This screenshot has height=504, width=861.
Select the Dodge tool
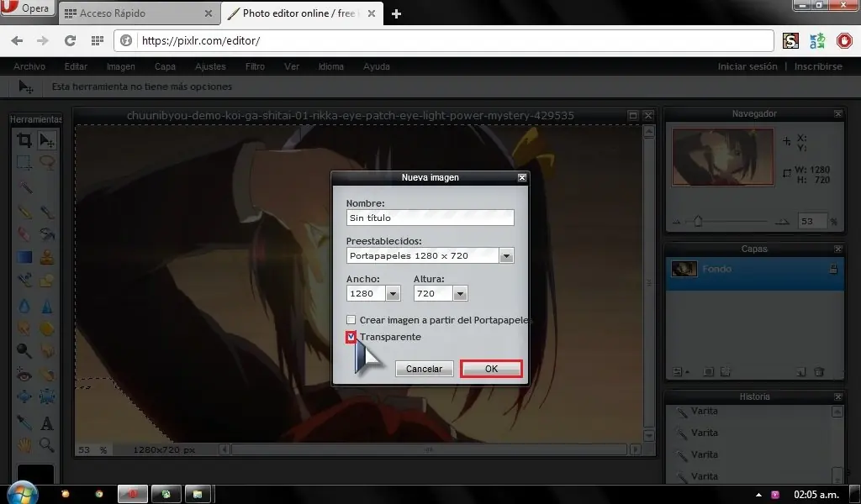[x=24, y=350]
